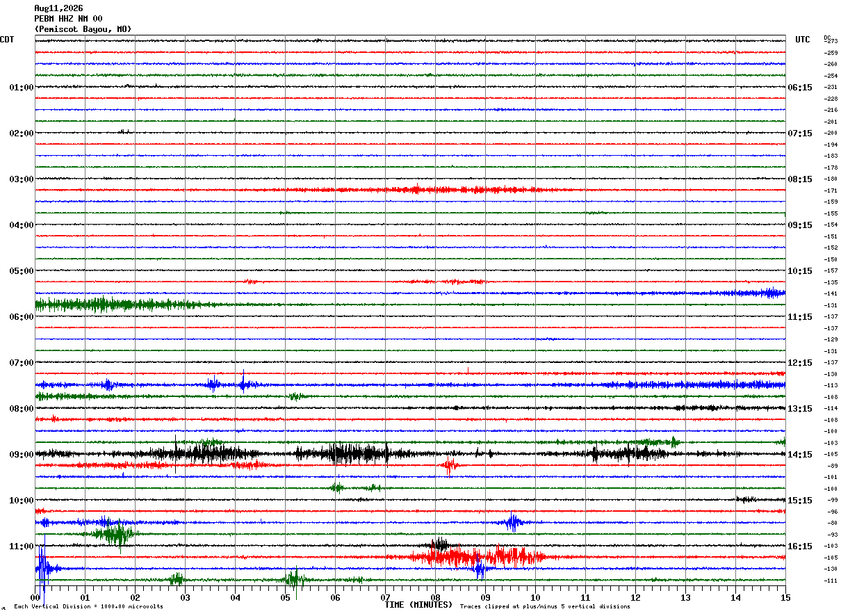This screenshot has height=616, width=841.
Task: Click the DC offset value -273
Action: click(x=831, y=42)
